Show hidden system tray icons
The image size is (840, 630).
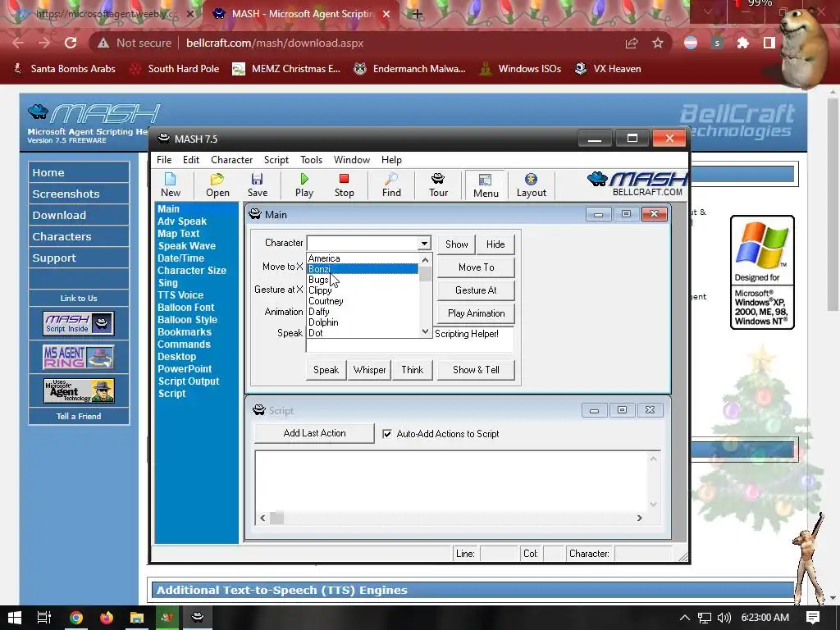tap(685, 618)
